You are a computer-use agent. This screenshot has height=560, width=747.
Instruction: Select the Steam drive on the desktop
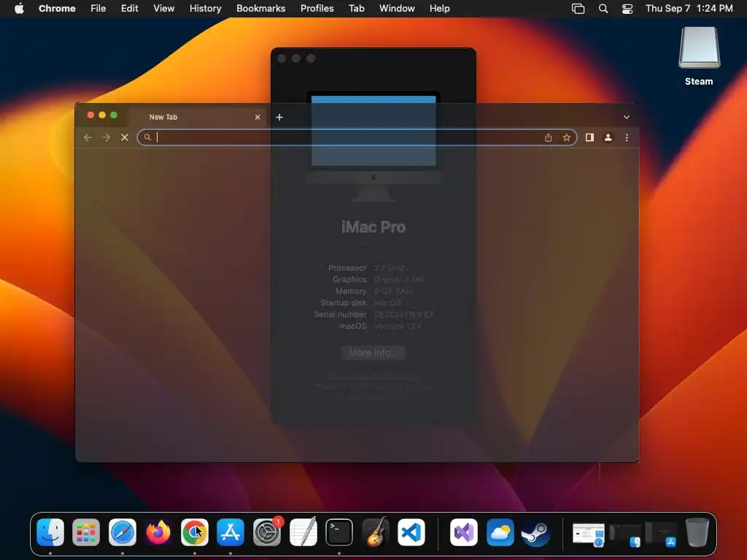[699, 56]
